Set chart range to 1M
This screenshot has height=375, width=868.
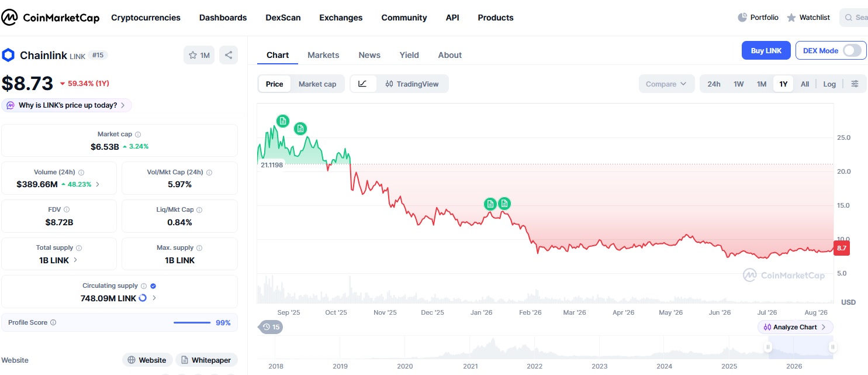(762, 84)
